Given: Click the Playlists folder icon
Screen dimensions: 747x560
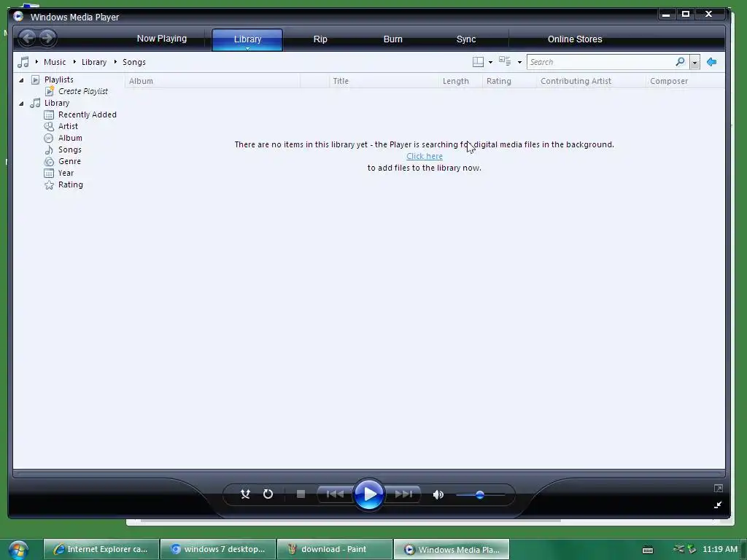Looking at the screenshot, I should pyautogui.click(x=35, y=79).
